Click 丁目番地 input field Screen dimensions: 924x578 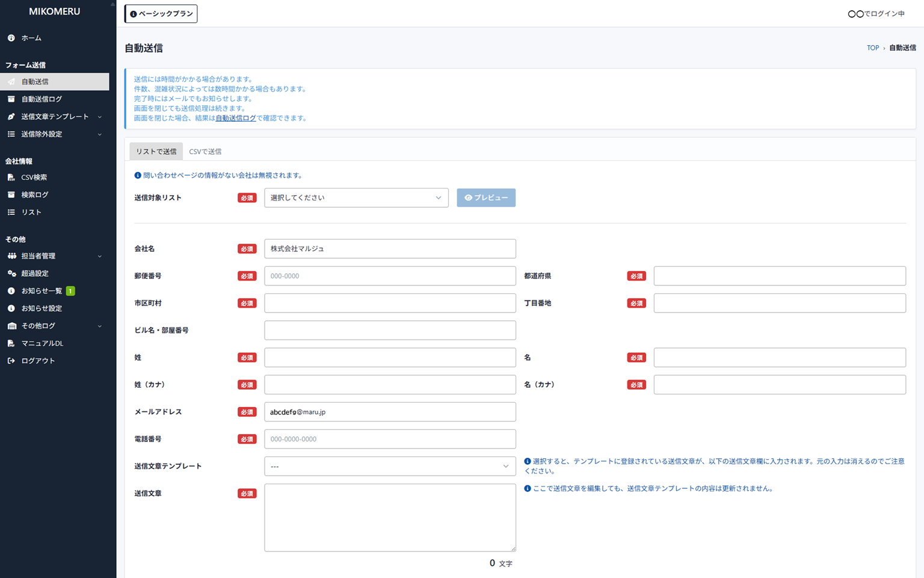click(780, 303)
